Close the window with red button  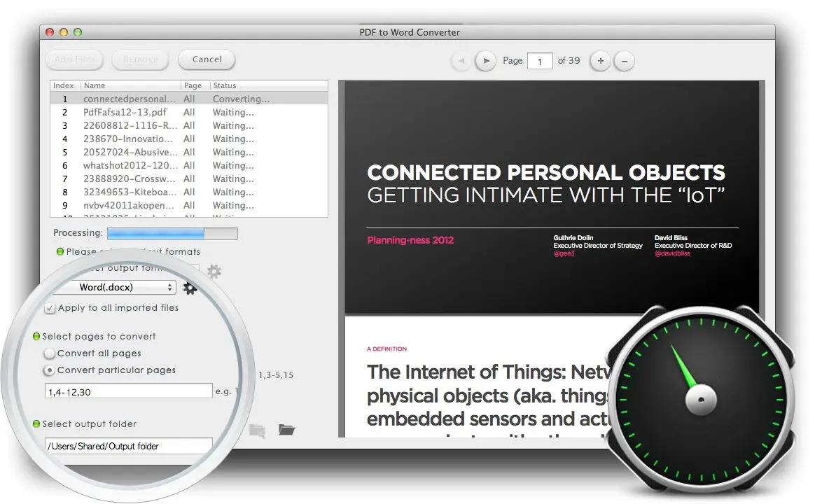50,32
